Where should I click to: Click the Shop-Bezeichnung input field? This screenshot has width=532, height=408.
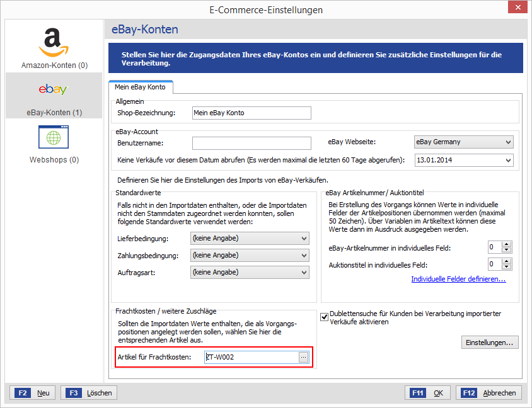[252, 113]
